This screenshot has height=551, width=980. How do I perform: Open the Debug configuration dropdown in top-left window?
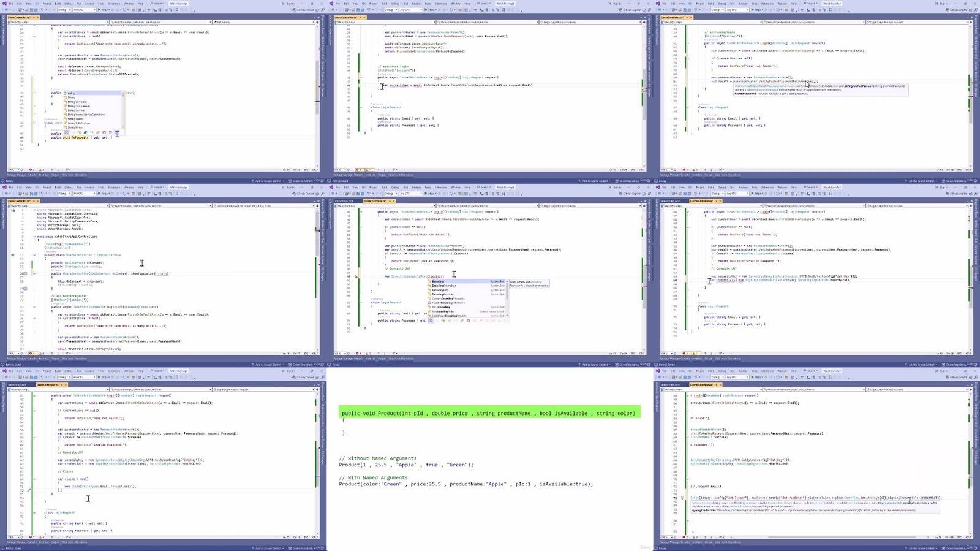coord(64,10)
